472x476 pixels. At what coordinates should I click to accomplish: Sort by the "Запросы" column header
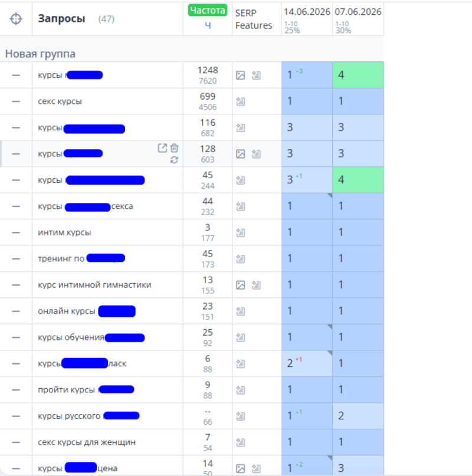(x=61, y=18)
